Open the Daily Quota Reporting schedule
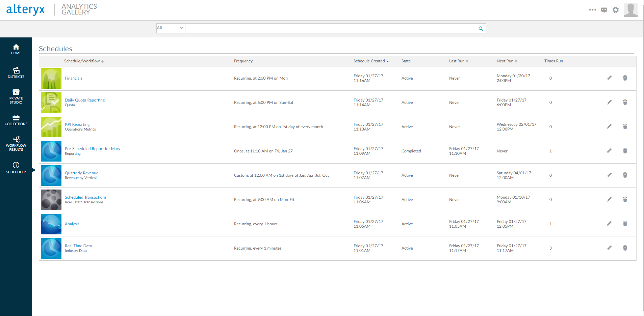 coord(84,100)
